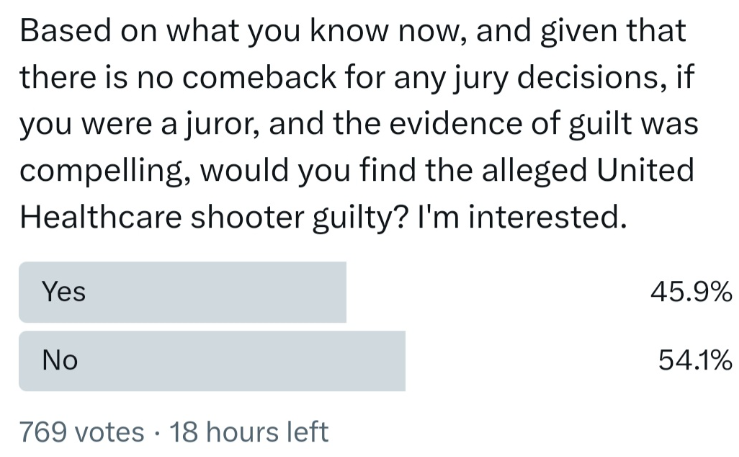Click the 18 hours left text
This screenshot has height=457, width=739.
click(x=249, y=432)
